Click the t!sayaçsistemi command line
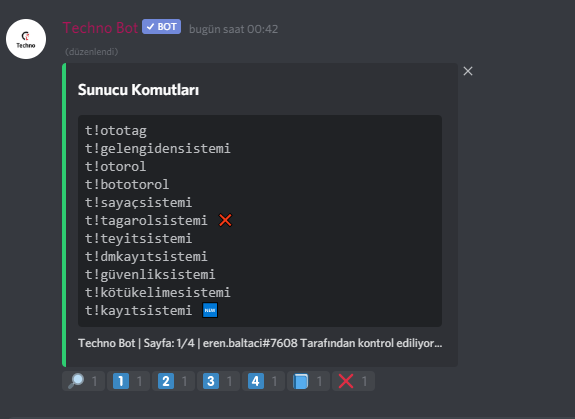Image resolution: width=575 pixels, height=419 pixels. tap(138, 203)
